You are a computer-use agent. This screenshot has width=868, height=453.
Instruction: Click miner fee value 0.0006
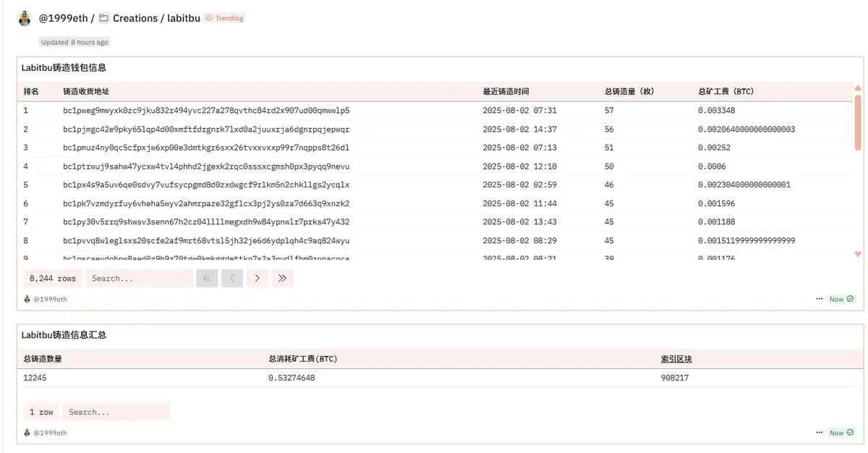point(712,166)
